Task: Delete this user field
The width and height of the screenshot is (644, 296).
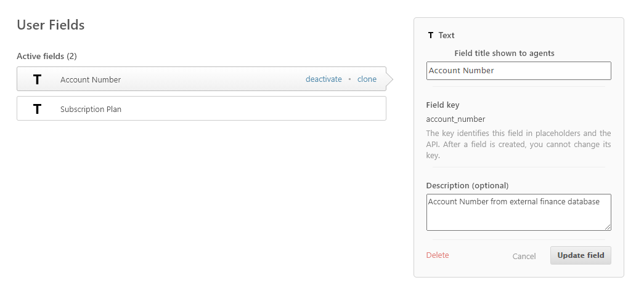Action: point(438,255)
